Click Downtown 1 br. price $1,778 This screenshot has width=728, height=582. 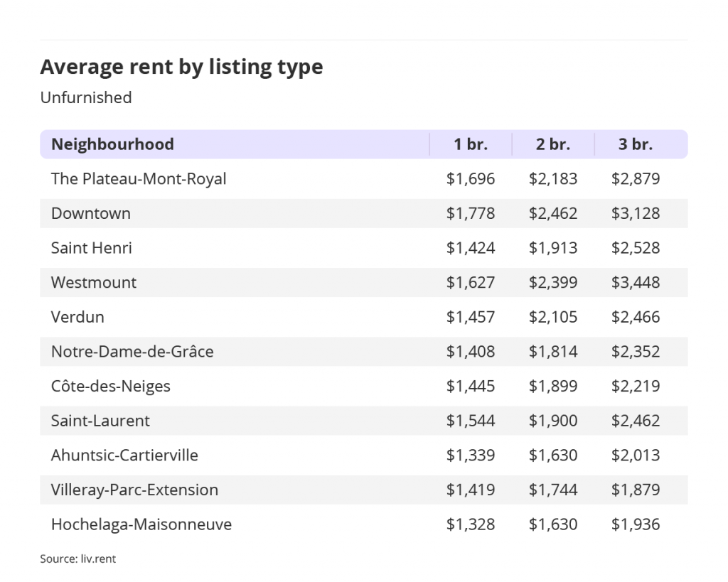471,213
